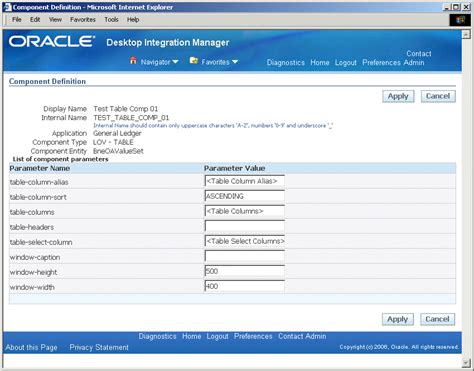The image size is (474, 371).
Task: Click Logout in the footer
Action: point(217,336)
